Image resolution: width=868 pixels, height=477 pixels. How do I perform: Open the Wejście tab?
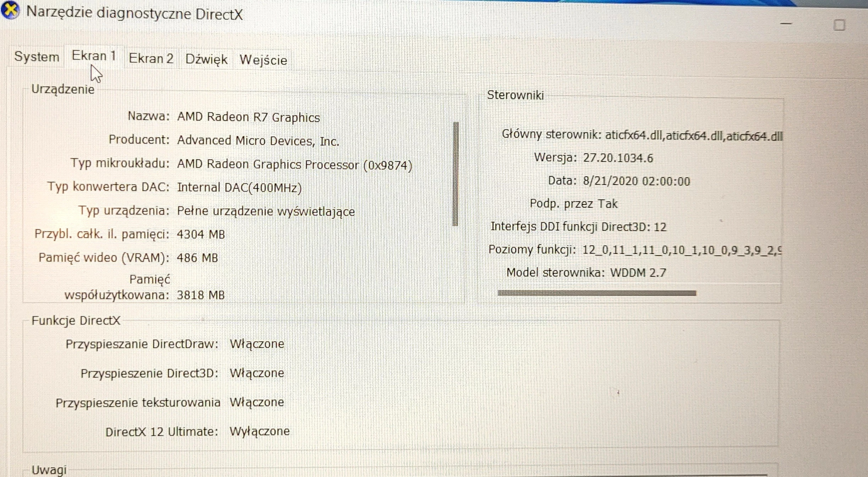point(263,60)
